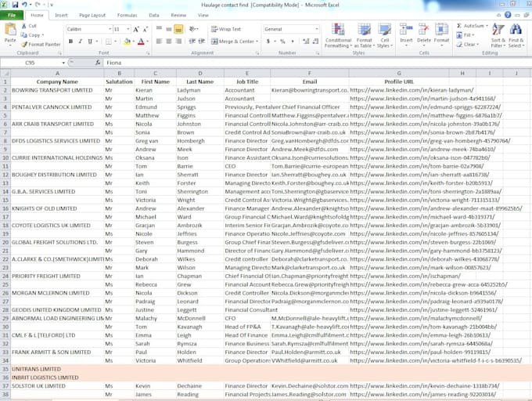Toggle Underline formatting
Image resolution: width=532 pixels, height=401 pixels.
(90, 41)
